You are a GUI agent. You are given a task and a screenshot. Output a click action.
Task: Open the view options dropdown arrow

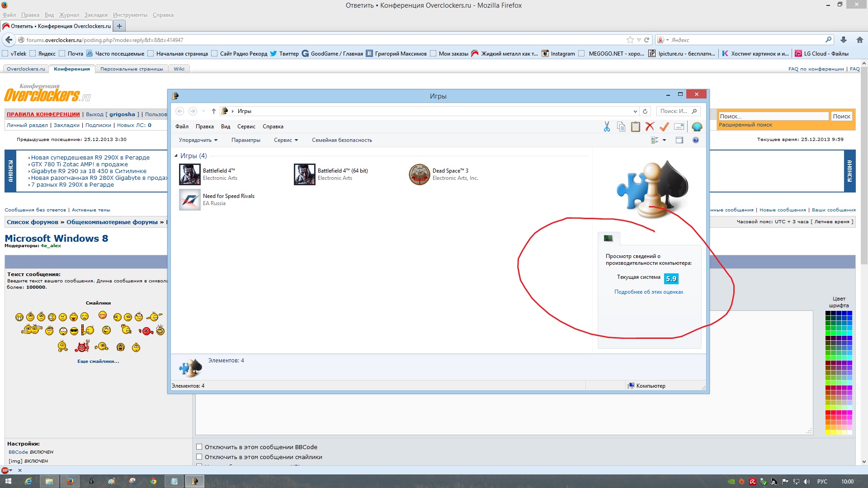tap(664, 140)
